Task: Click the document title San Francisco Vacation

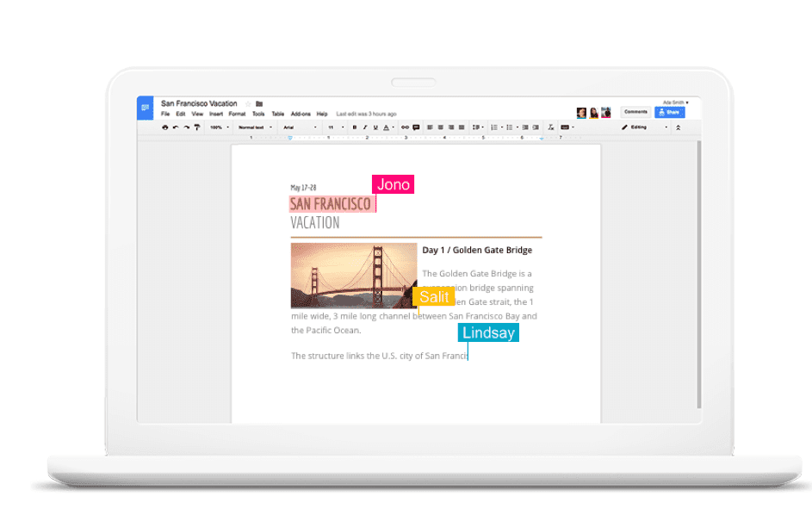Action: [199, 102]
